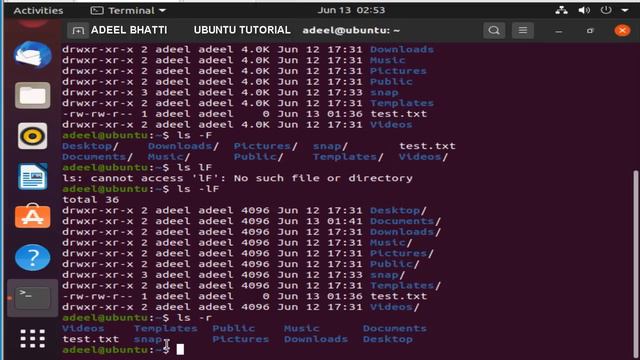Open the Activities overview
This screenshot has width=640, height=360.
[x=38, y=10]
